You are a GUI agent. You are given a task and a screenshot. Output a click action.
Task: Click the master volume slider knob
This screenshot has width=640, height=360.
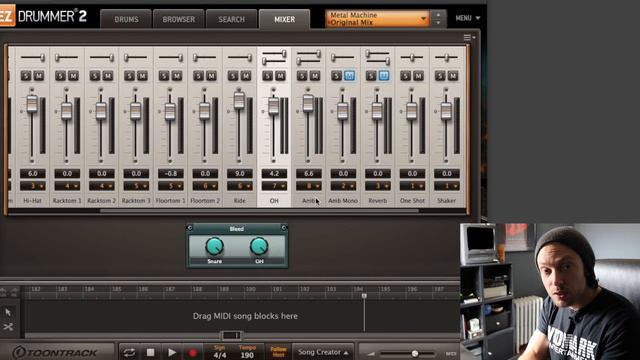415,353
